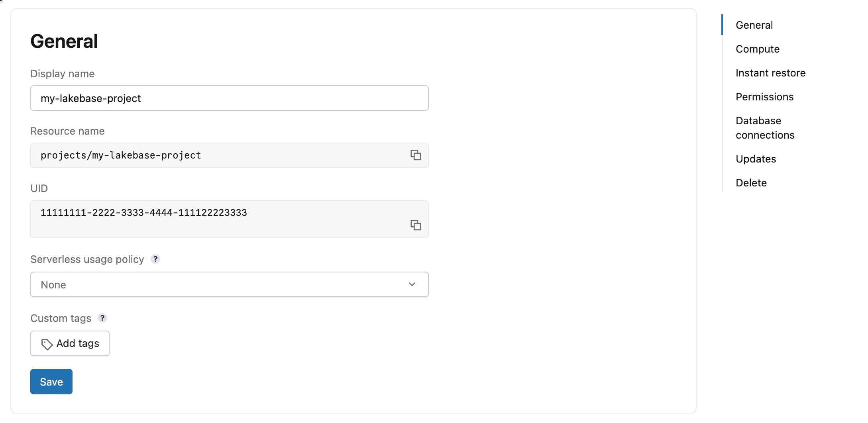This screenshot has width=868, height=423.
Task: Navigate to the Compute section
Action: 758,49
